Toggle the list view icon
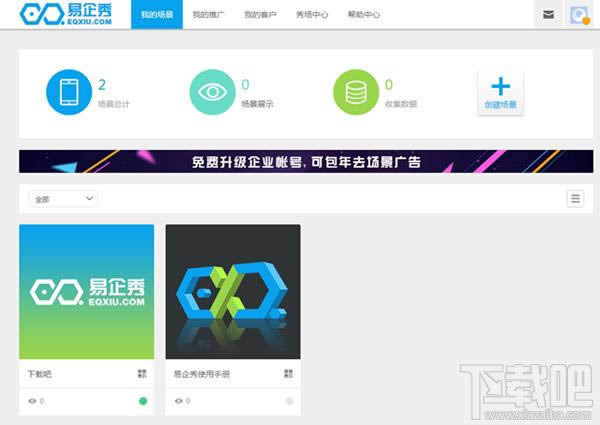The width and height of the screenshot is (600, 425). (575, 198)
